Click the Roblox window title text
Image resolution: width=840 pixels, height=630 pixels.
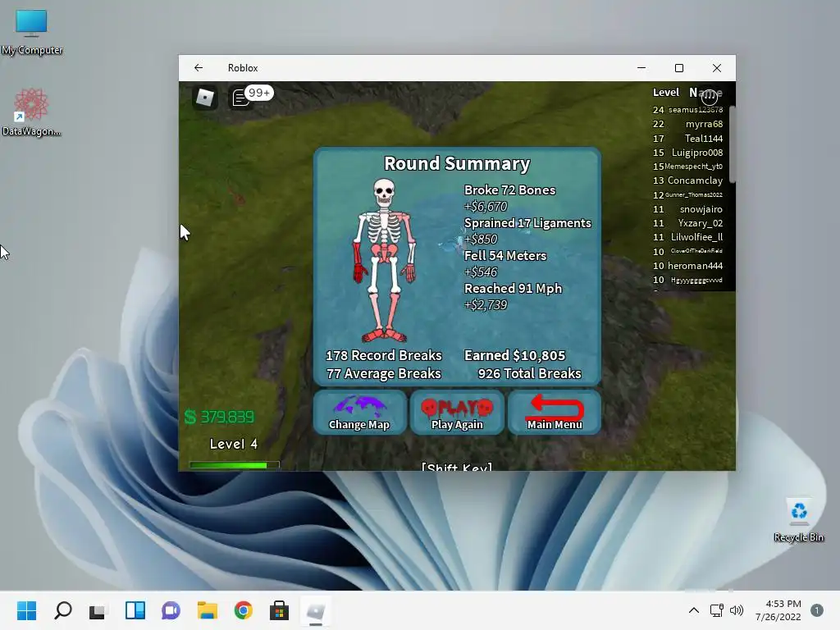click(243, 68)
